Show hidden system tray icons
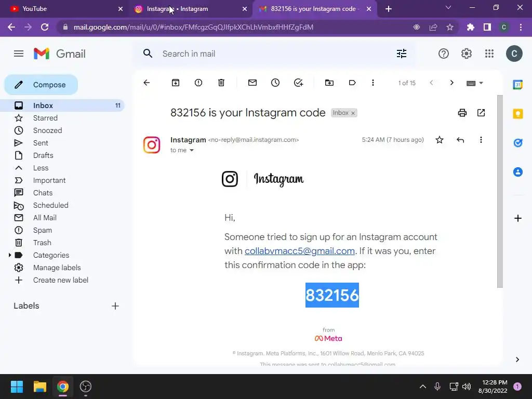Viewport: 532px width, 399px height. (x=423, y=387)
